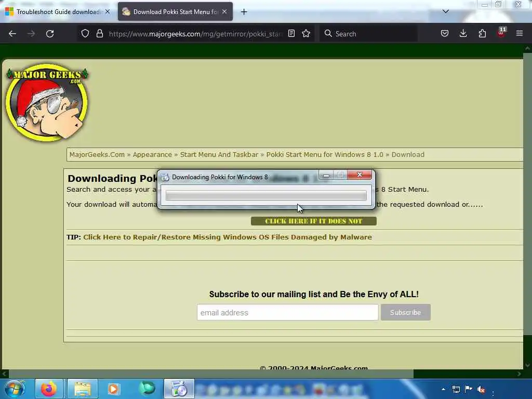The width and height of the screenshot is (532, 399).
Task: Minimize the Downloading Pokki dialog
Action: (326, 175)
